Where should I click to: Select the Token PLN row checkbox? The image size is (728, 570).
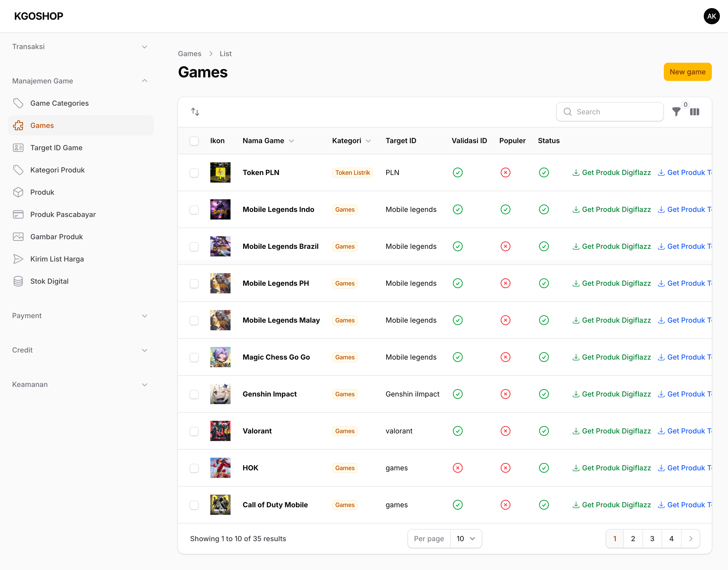click(194, 173)
